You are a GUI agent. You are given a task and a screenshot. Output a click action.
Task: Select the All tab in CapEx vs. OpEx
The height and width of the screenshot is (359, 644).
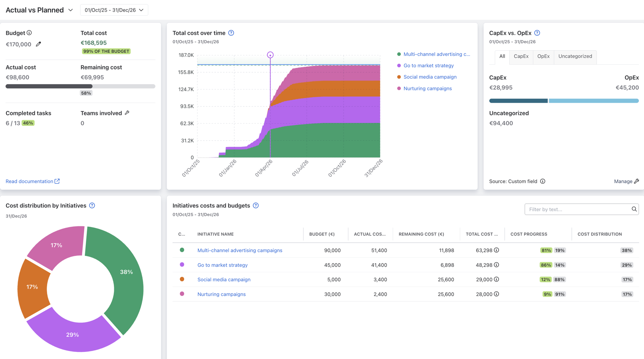[502, 56]
